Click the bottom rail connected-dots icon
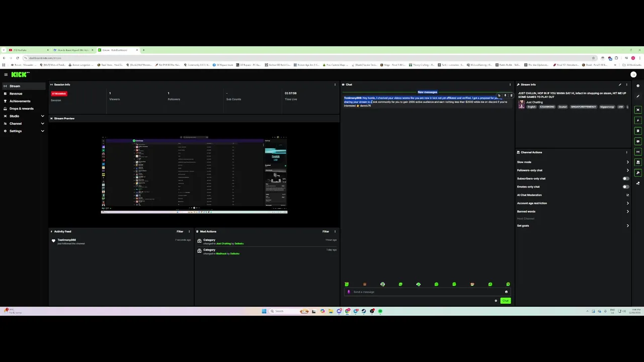Screen dimensions: 644x362 point(638,184)
